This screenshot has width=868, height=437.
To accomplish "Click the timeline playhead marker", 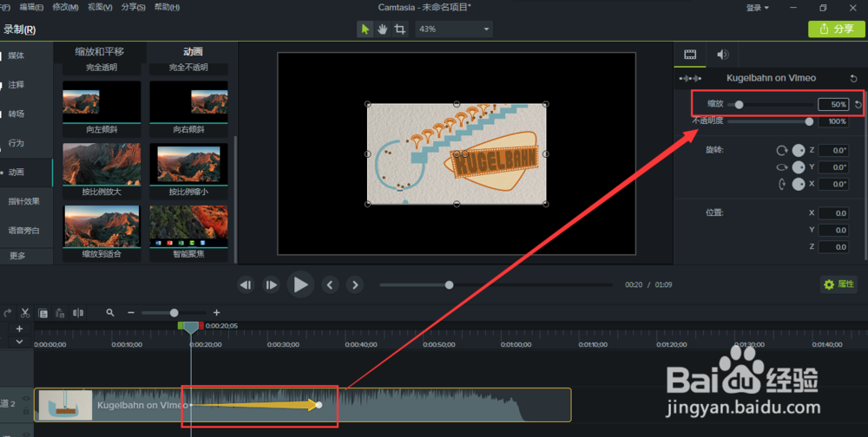I will click(191, 328).
